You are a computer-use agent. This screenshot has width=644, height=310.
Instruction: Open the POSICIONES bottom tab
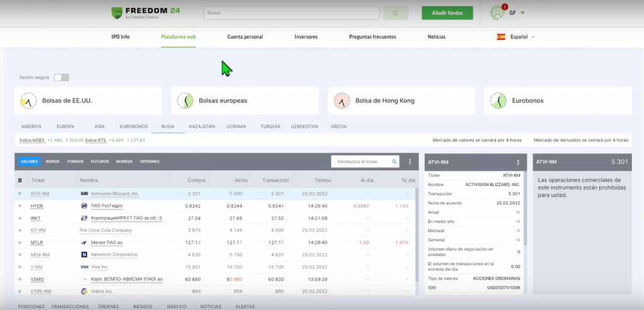(x=31, y=306)
